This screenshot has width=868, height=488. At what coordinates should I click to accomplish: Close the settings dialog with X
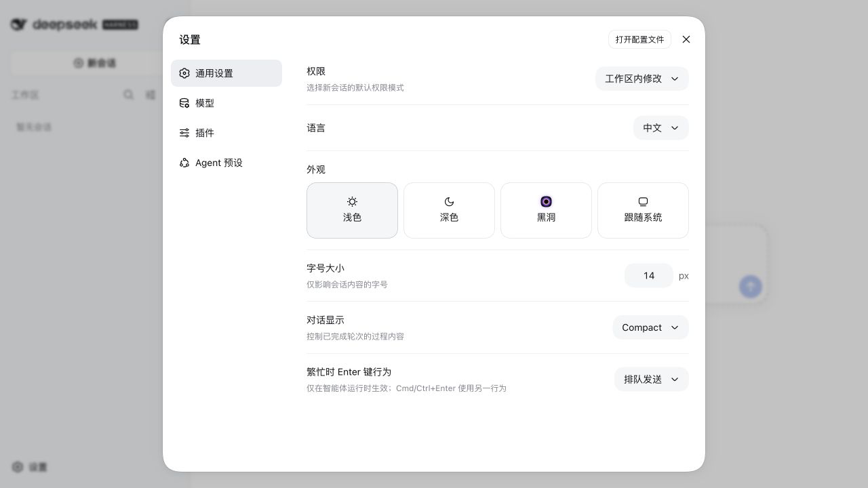pos(686,39)
